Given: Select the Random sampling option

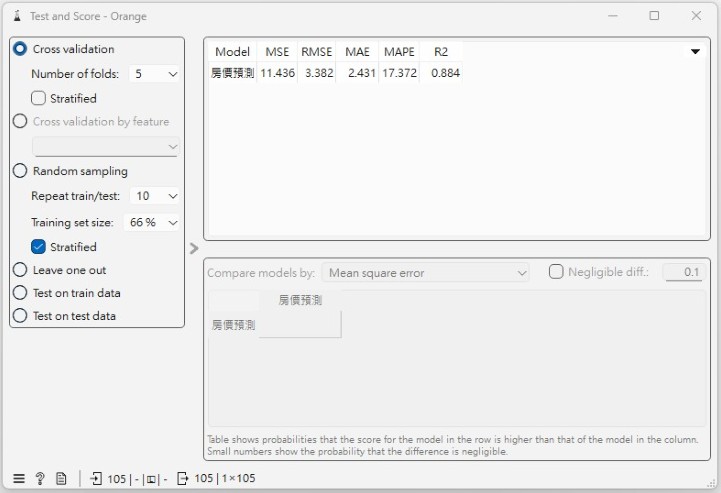Looking at the screenshot, I should click(20, 171).
